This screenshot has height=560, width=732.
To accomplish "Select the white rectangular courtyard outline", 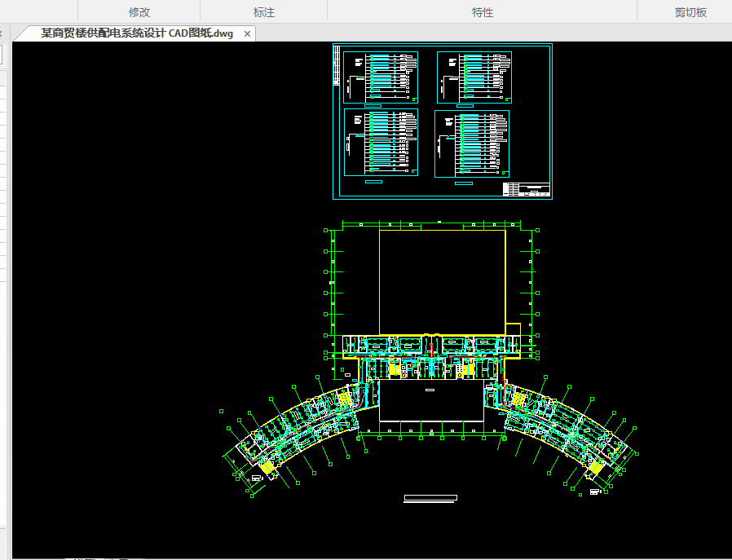I will tap(431, 400).
